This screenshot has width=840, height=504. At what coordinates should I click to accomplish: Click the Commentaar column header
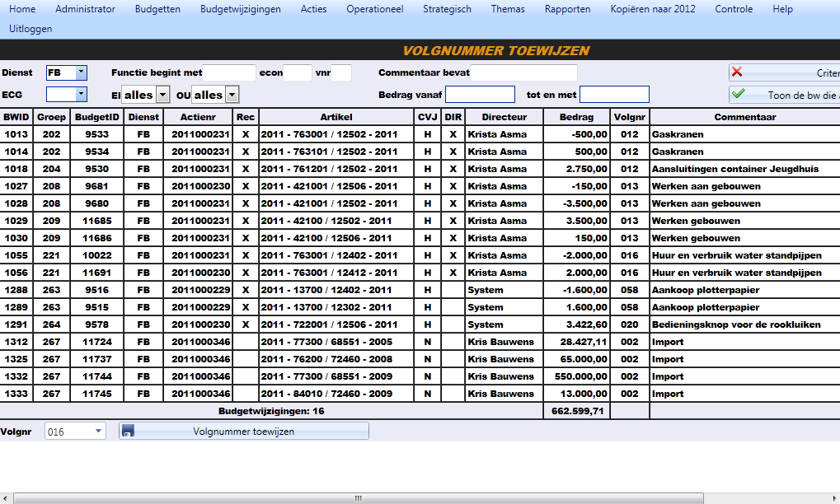click(x=745, y=117)
